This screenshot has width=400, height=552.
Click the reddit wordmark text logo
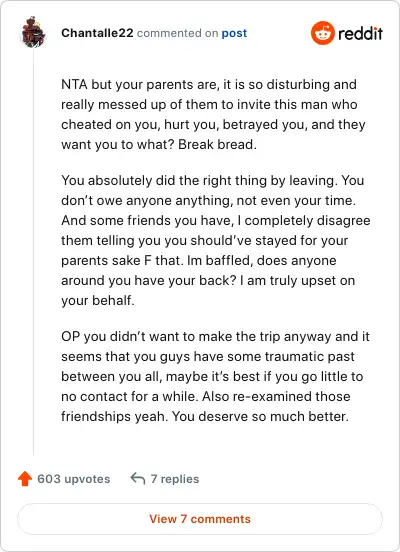coord(360,34)
